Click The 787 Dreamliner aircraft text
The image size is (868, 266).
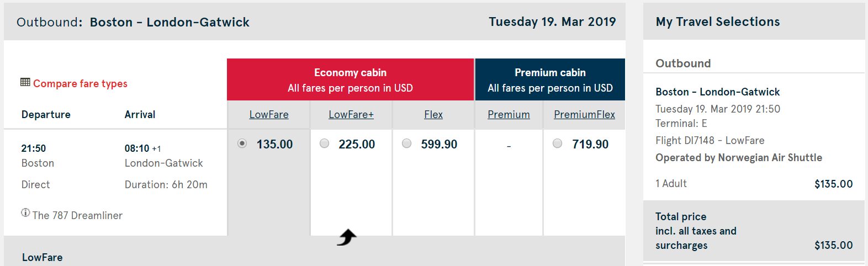(x=77, y=215)
